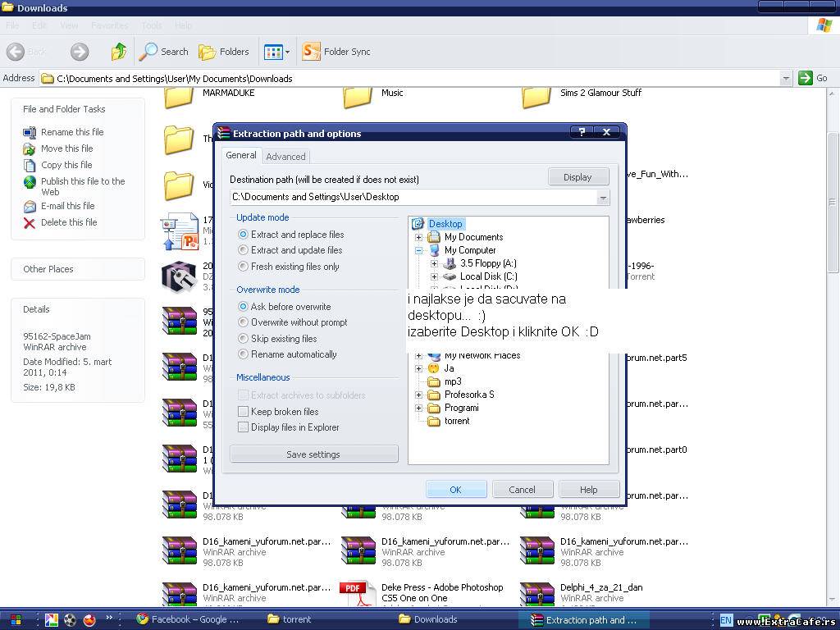Choose Skip existing files

(x=243, y=339)
